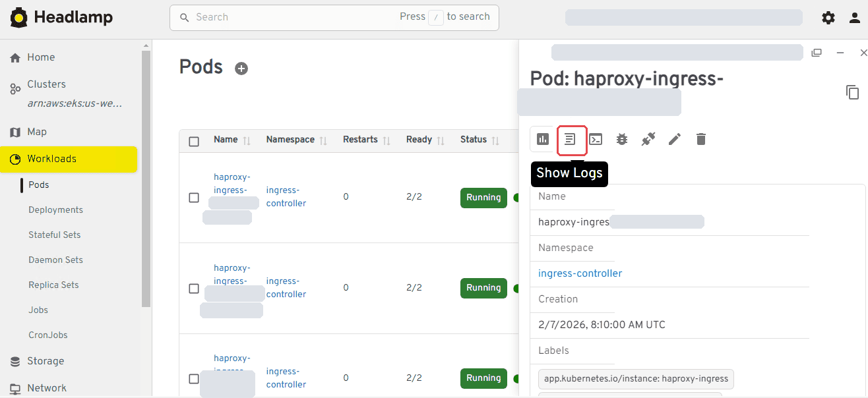Follow the ingress-controller namespace link in details panel
This screenshot has width=868, height=398.
[x=580, y=273]
